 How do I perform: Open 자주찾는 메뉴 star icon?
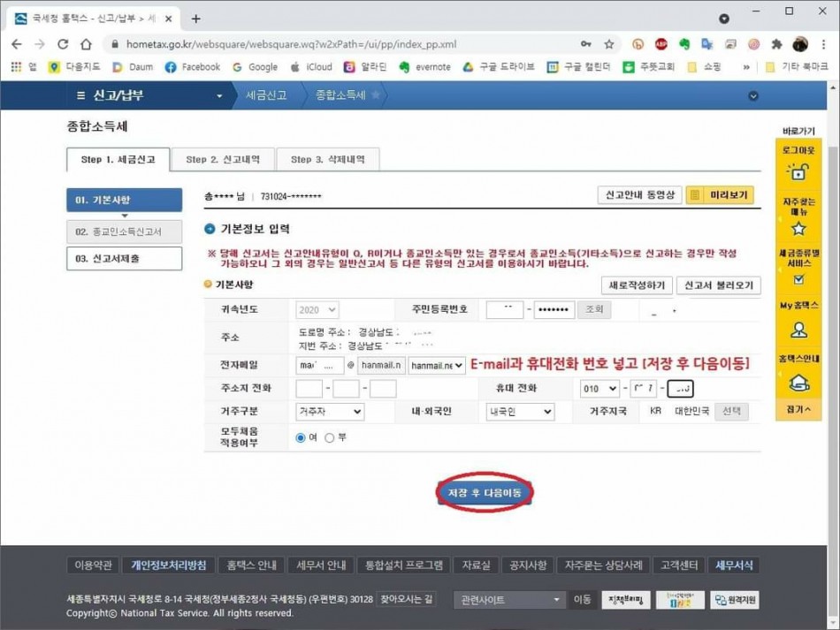pyautogui.click(x=798, y=228)
